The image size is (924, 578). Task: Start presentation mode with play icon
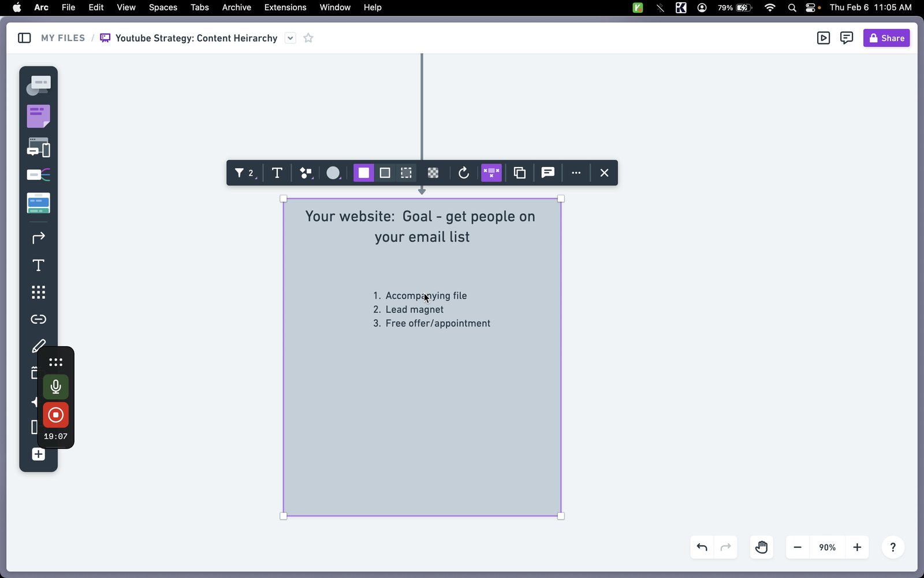(824, 38)
